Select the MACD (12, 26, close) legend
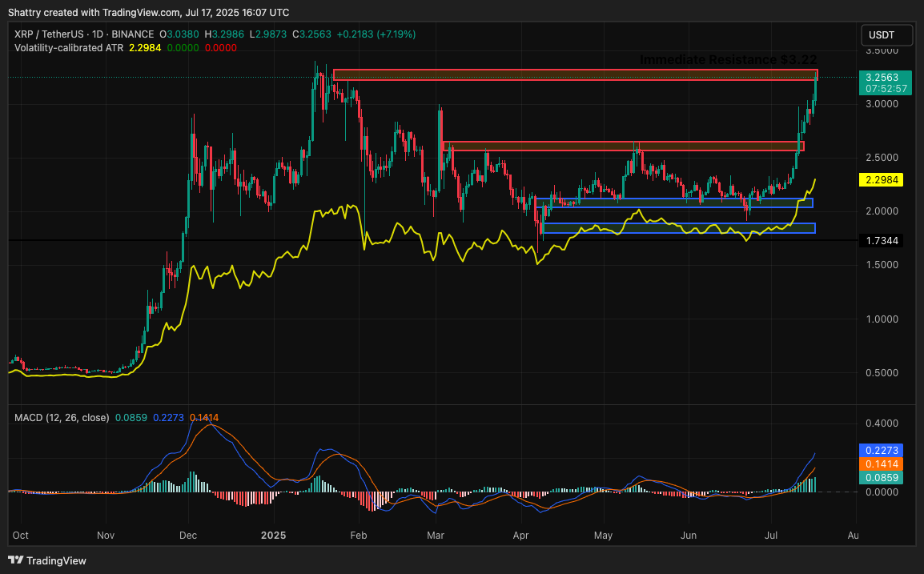This screenshot has width=924, height=574. pyautogui.click(x=62, y=418)
